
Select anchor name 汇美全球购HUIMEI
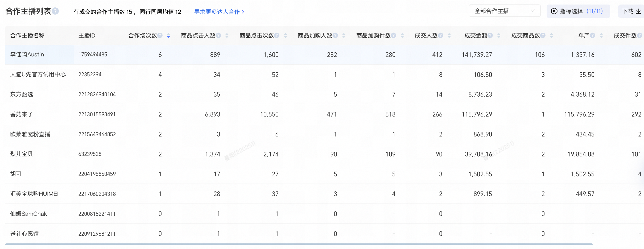(x=34, y=194)
